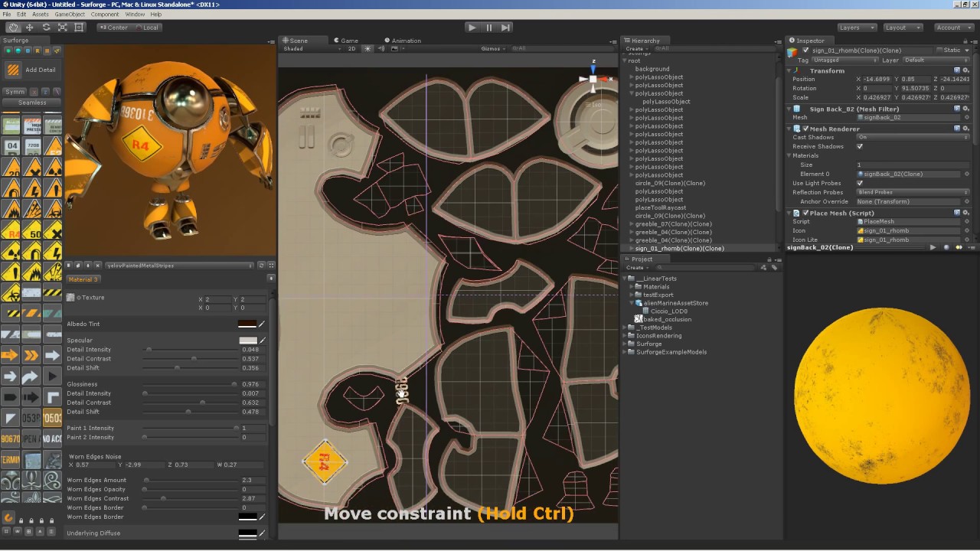980x551 pixels.
Task: Expand the Surforge folder in Project
Action: tap(624, 344)
